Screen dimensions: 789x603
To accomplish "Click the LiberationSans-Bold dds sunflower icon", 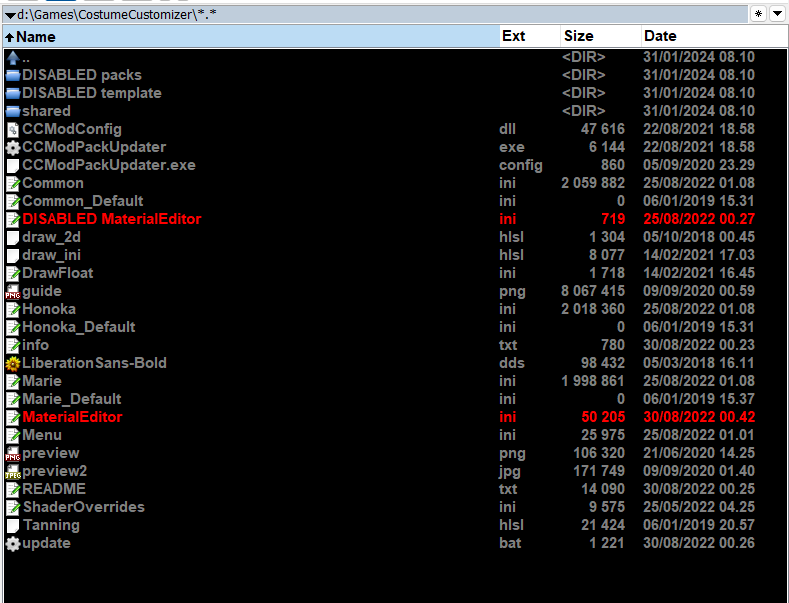I will [x=13, y=363].
